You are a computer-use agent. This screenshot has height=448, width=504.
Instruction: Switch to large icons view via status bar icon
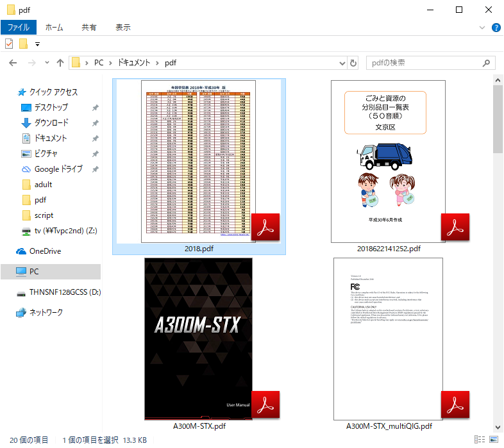coord(494,439)
